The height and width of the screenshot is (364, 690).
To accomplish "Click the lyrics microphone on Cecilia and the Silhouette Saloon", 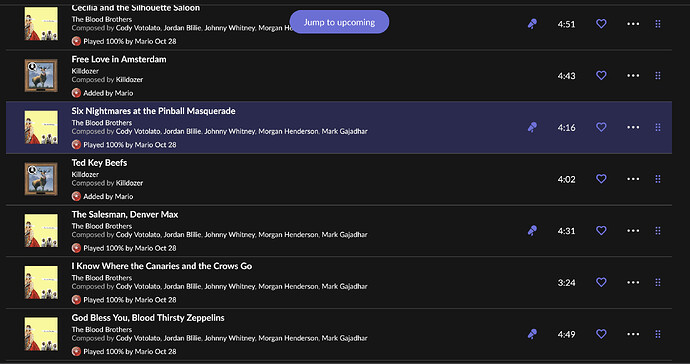I will coord(532,24).
